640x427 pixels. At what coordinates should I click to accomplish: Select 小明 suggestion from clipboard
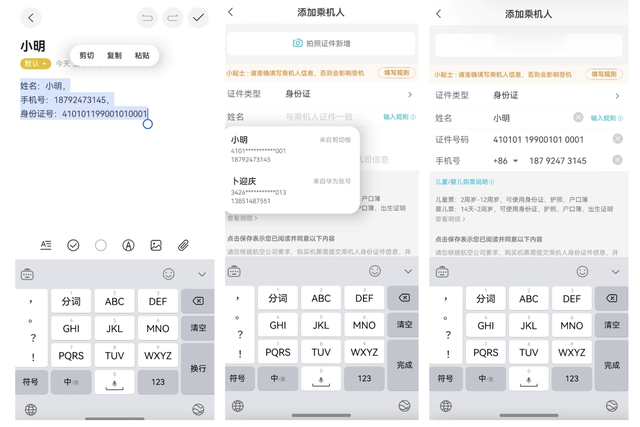pos(291,149)
